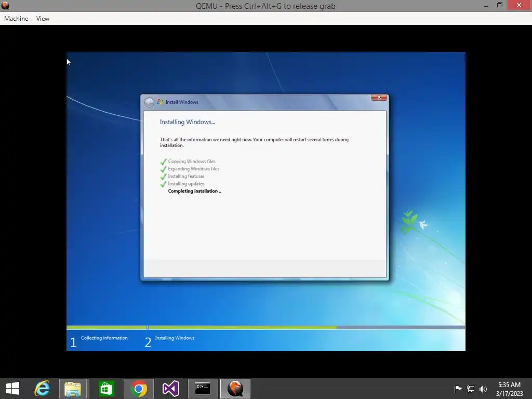Click 'Installing updates' text
The image size is (532, 399).
[x=187, y=184]
